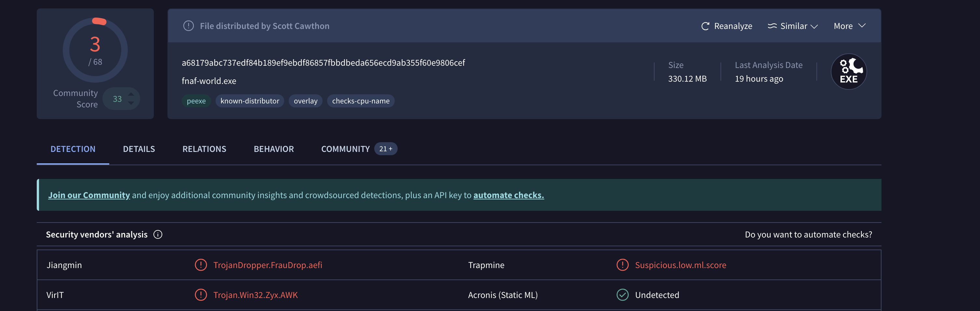Screen dimensions: 980x311
Task: Click the Reanalyze circular arrow icon
Action: (x=705, y=26)
